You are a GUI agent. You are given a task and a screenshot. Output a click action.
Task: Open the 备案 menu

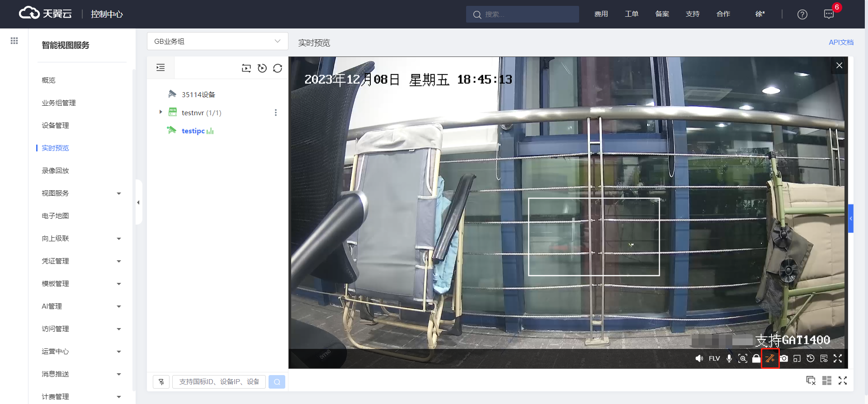click(662, 14)
